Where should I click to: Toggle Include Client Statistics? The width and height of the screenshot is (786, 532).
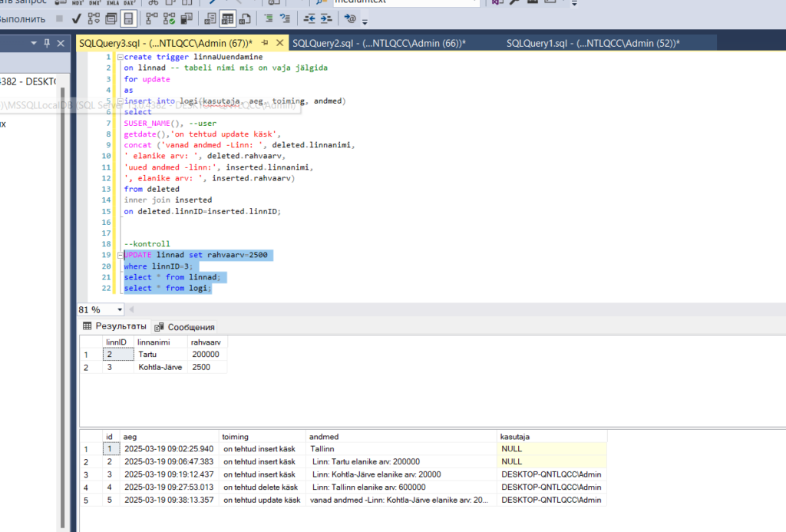click(187, 19)
